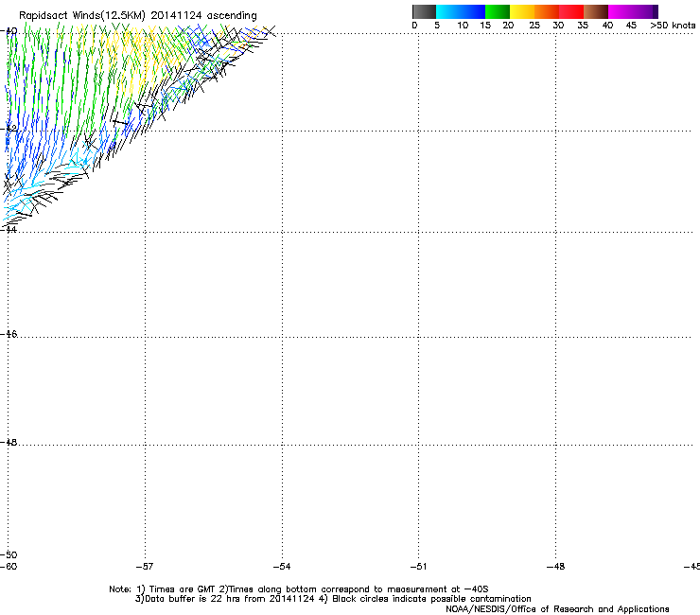Click the yellow 20-25 knots color swatch
Viewport: 700px width, 615px height.
click(x=522, y=11)
